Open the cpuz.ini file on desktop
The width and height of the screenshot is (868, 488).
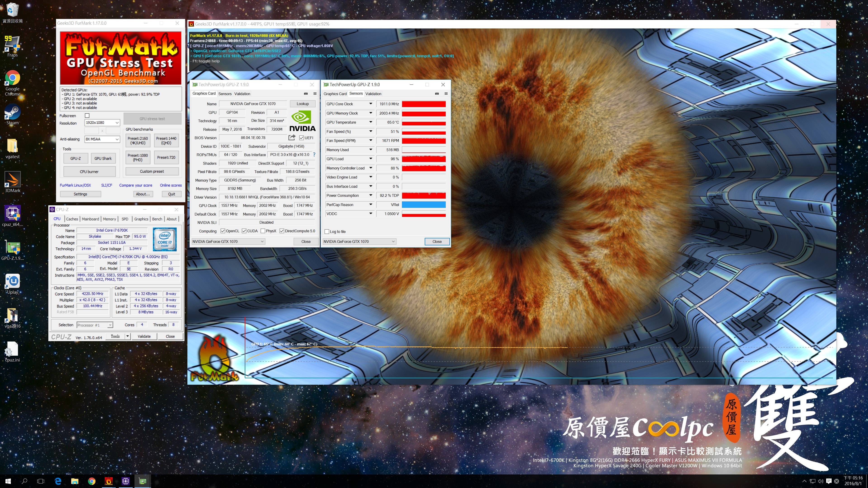tap(12, 352)
